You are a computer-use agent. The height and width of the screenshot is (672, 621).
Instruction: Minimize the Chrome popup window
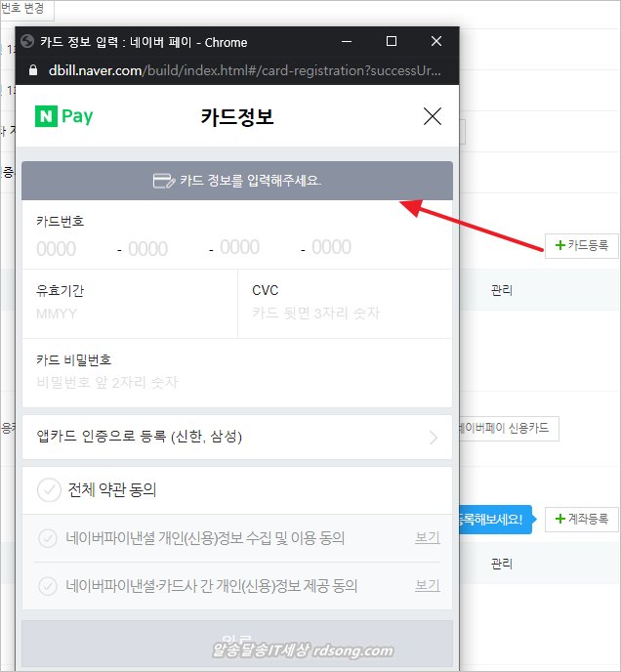click(347, 42)
